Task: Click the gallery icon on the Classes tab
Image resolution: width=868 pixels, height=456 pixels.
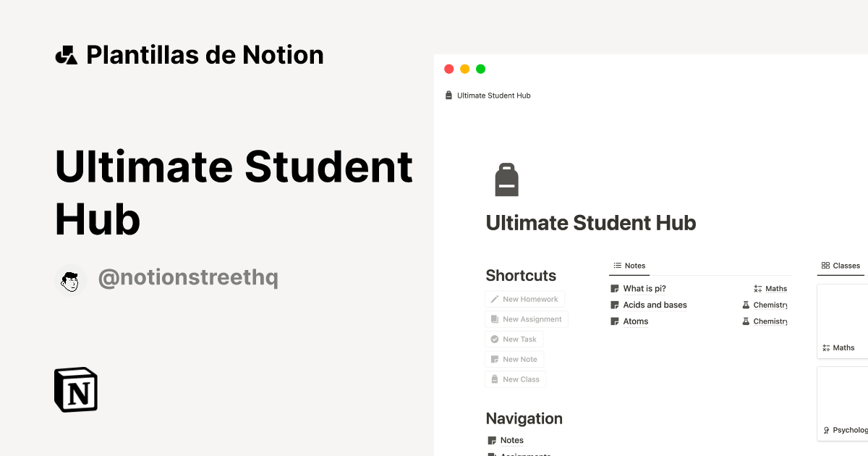Action: pyautogui.click(x=825, y=265)
